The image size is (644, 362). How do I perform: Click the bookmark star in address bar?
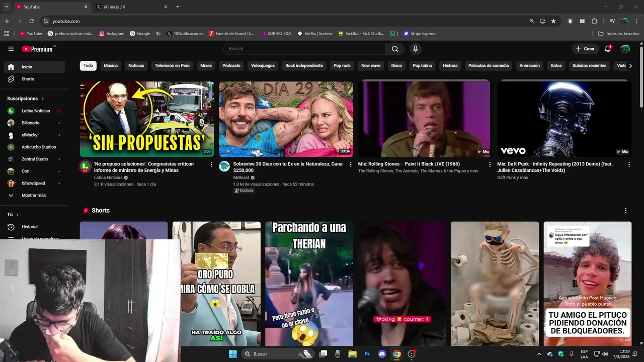(553, 21)
